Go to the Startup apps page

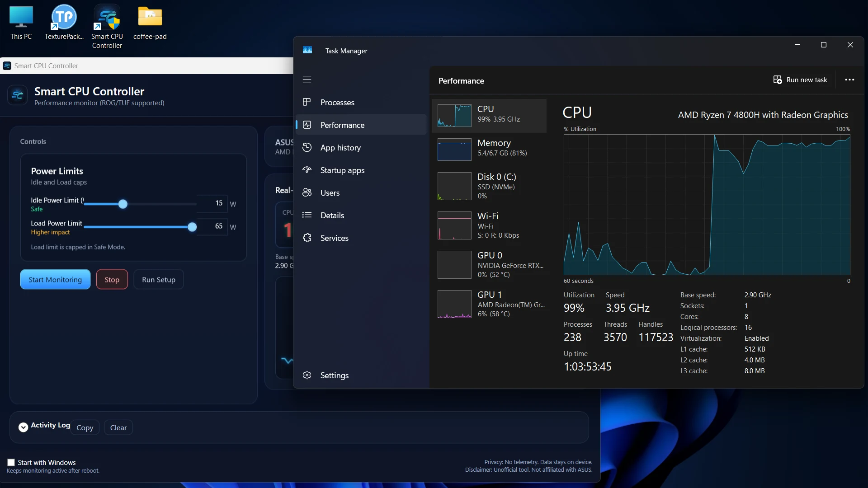361,170
